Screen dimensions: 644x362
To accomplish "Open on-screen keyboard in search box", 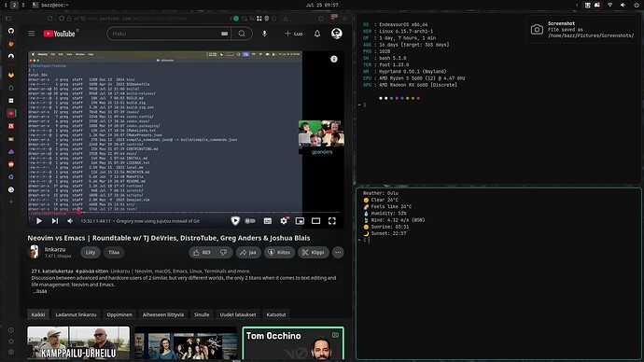I will 224,34.
